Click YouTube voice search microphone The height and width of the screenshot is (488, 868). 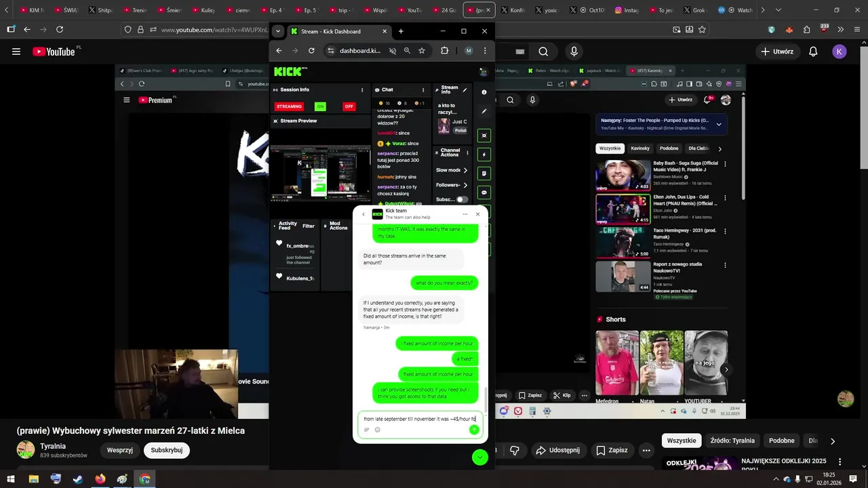pyautogui.click(x=574, y=52)
